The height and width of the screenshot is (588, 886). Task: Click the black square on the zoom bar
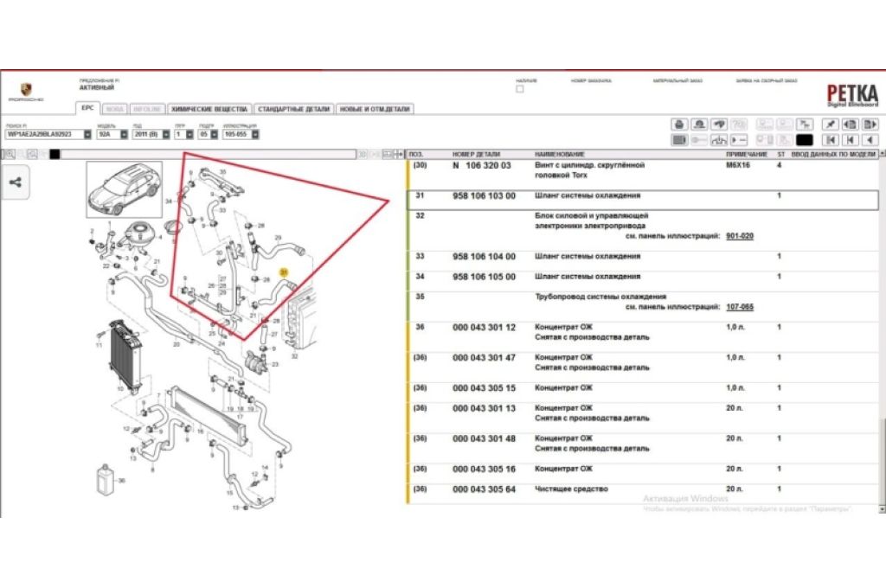tap(55, 154)
